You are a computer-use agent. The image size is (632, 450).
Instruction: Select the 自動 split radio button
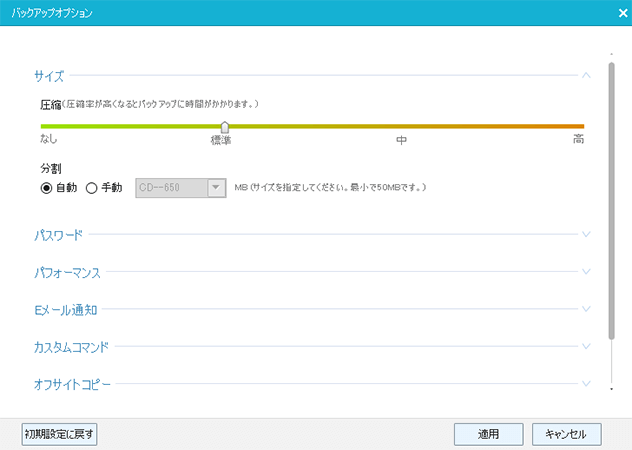46,187
